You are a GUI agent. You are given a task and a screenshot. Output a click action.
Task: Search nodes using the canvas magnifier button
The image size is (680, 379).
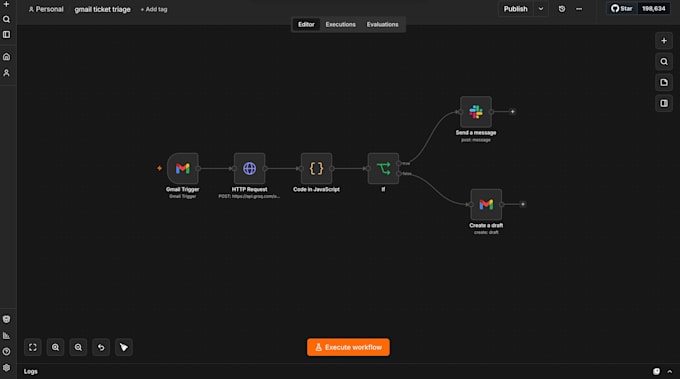tap(664, 62)
